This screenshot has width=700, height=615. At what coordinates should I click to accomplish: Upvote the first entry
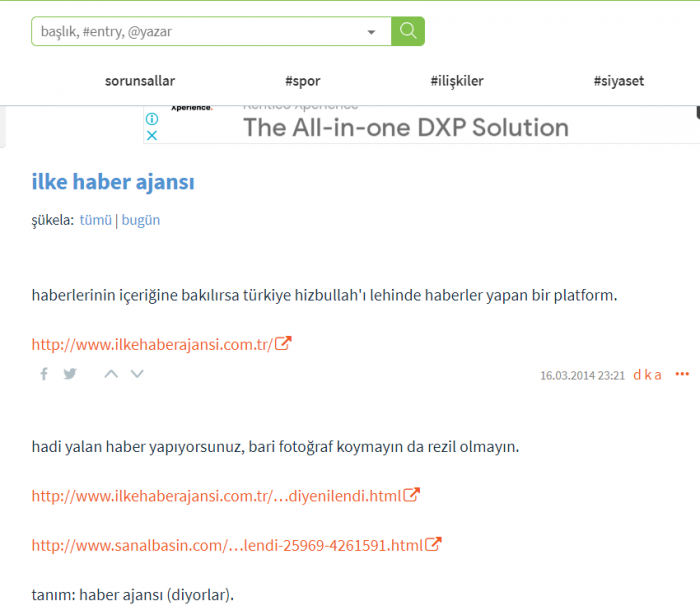tap(111, 374)
